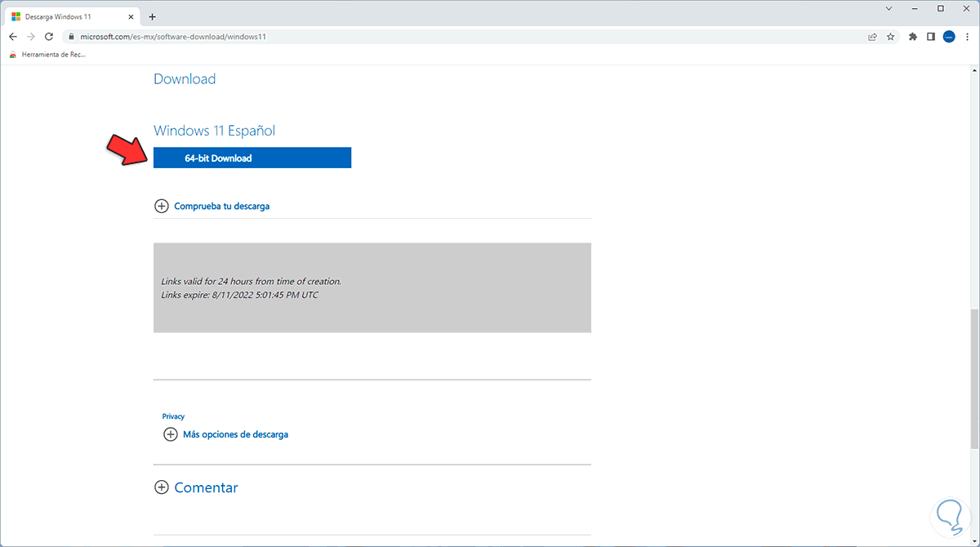980x547 pixels.
Task: Click plus icon beside Más opciones de descarga
Action: [170, 434]
